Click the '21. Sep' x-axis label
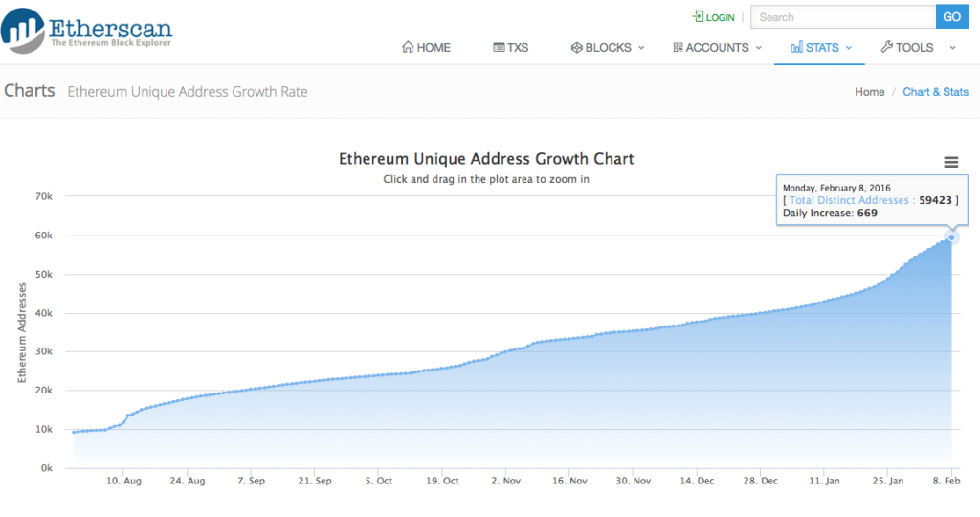 pos(315,481)
